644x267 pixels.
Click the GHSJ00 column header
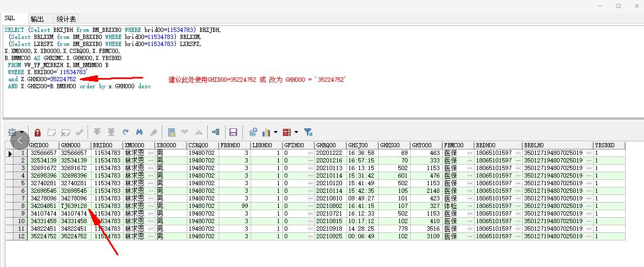tap(363, 145)
